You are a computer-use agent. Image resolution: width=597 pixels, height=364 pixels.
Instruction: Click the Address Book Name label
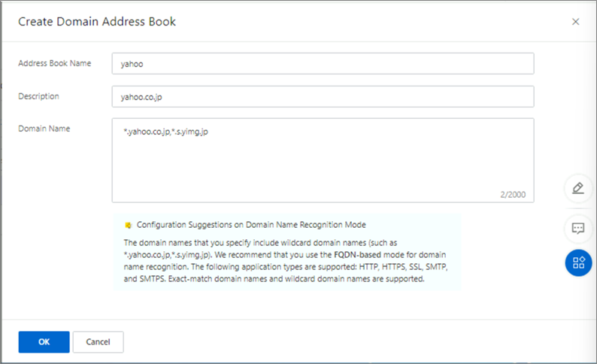pyautogui.click(x=54, y=63)
